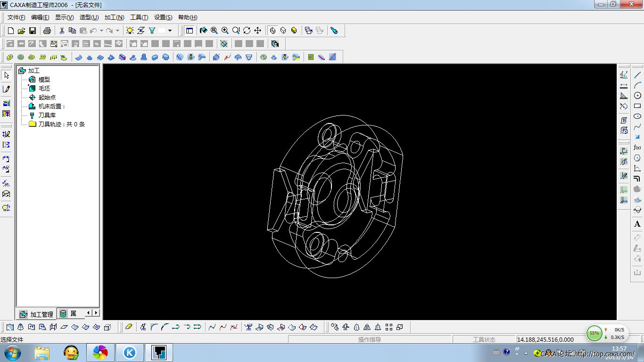Image resolution: width=644 pixels, height=362 pixels.
Task: Open a file with the folder icon
Action: (x=21, y=31)
